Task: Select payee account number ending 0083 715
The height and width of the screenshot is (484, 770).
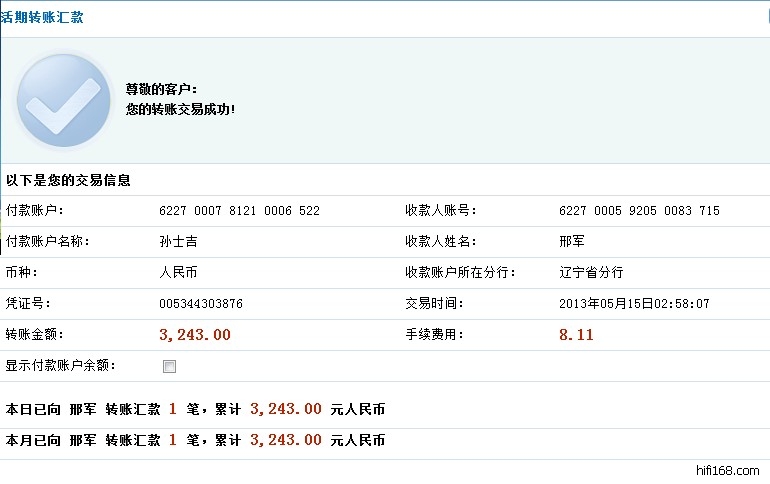Action: click(639, 211)
